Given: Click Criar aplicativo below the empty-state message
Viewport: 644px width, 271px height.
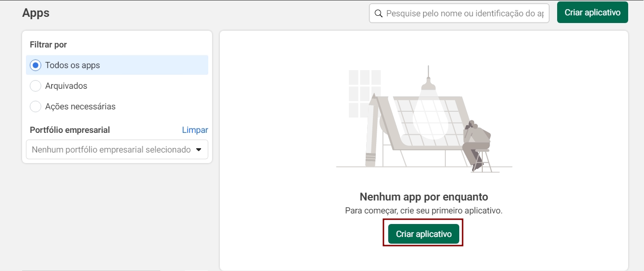Looking at the screenshot, I should (x=424, y=234).
